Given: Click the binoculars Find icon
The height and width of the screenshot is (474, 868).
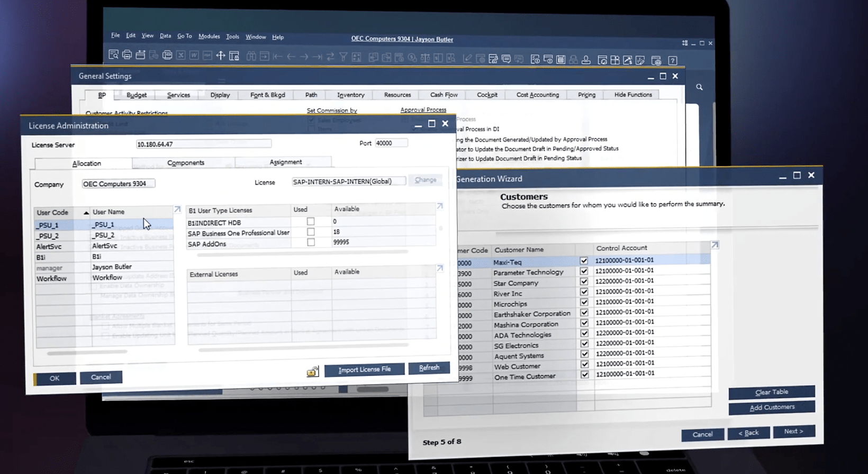Looking at the screenshot, I should pos(251,56).
